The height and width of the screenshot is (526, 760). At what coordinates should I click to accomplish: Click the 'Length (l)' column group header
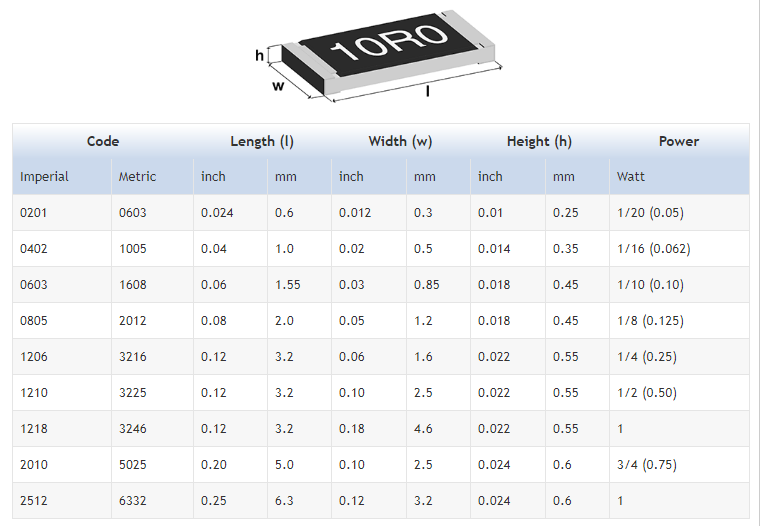point(262,142)
